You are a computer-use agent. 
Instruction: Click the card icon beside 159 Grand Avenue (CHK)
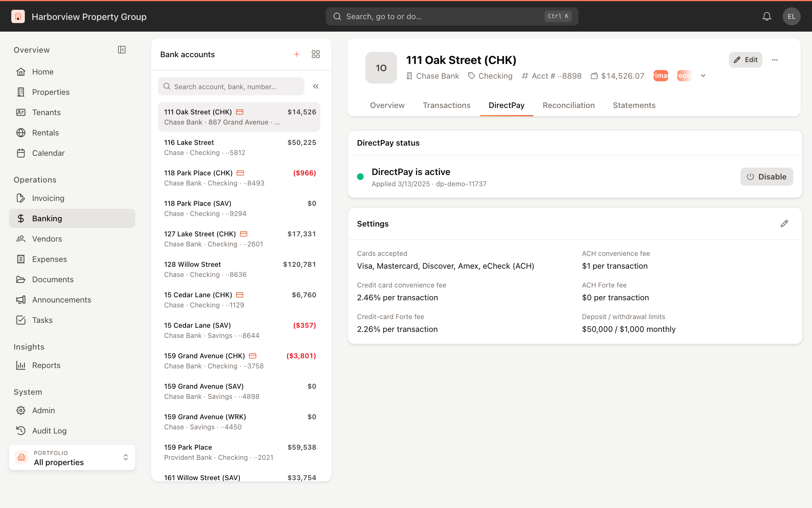(x=253, y=356)
